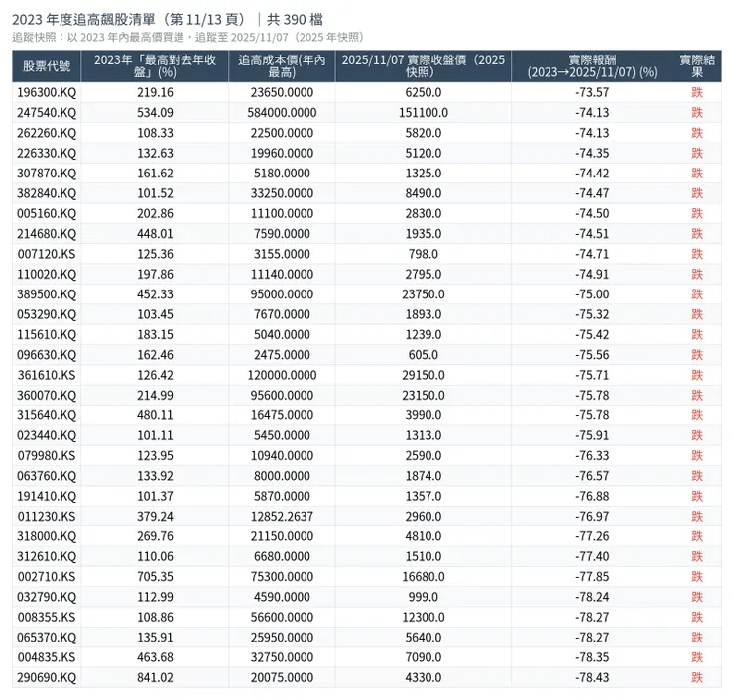Select stock code 007120.KS
The image size is (734, 700).
point(47,254)
